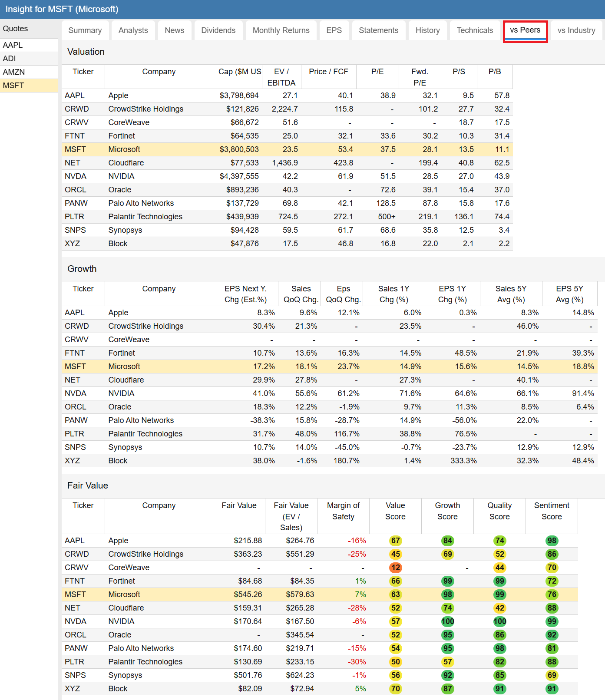The height and width of the screenshot is (700, 605).
Task: Click CoreWeave's orange Value Score 12 badge
Action: 395,568
